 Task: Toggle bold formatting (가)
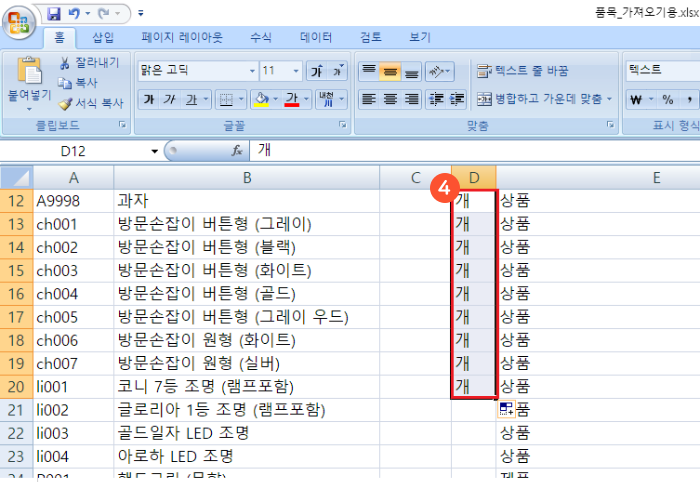[x=149, y=99]
